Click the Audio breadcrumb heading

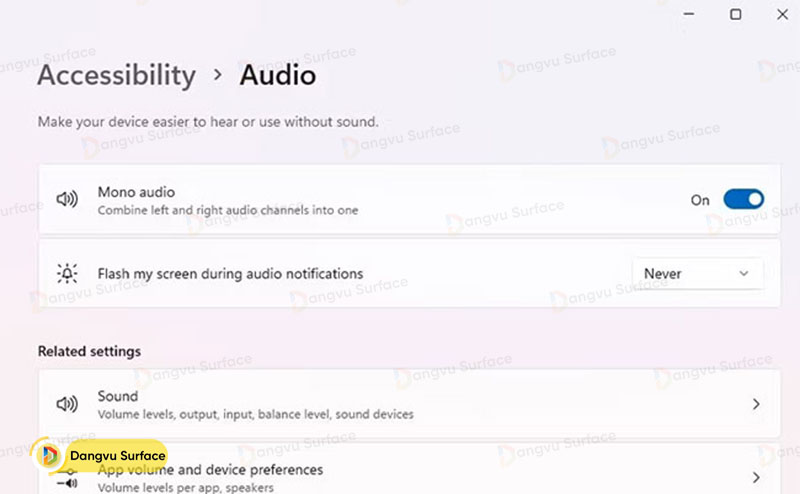click(277, 75)
